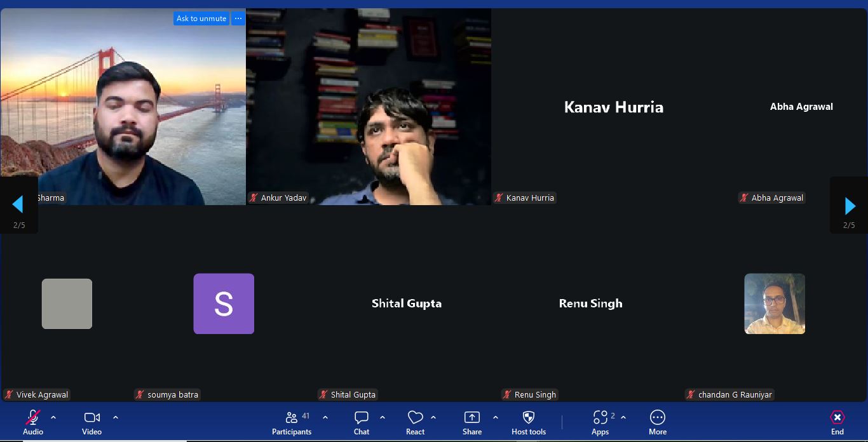
Task: Expand the Share options arrow
Action: [496, 417]
